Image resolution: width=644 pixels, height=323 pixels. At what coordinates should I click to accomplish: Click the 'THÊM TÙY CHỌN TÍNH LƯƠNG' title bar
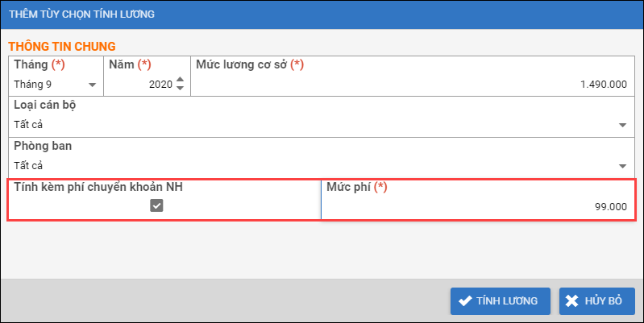click(82, 14)
